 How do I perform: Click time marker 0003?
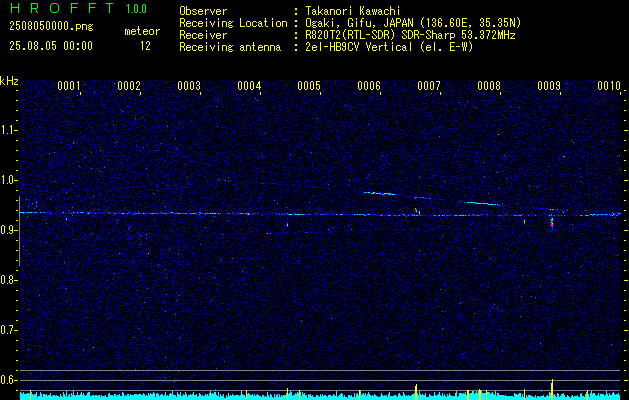point(189,86)
